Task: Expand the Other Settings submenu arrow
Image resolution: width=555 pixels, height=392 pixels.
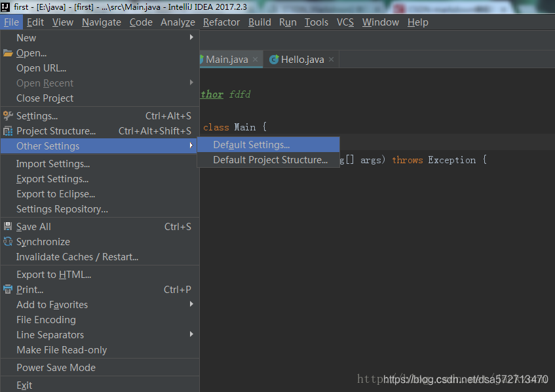Action: click(x=191, y=146)
